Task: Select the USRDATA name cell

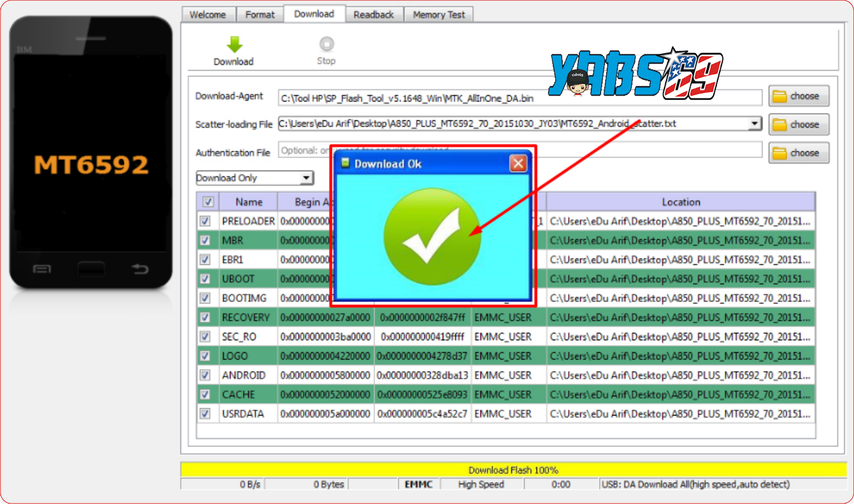Action: point(248,413)
